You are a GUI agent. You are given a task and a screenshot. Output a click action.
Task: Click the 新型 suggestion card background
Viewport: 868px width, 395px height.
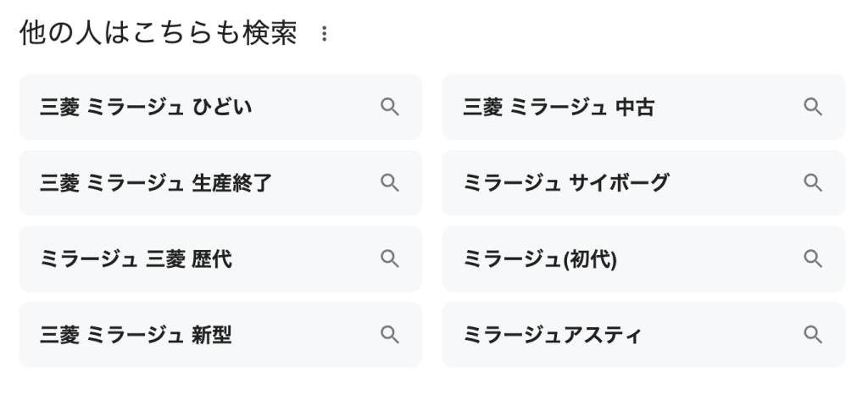click(305, 336)
